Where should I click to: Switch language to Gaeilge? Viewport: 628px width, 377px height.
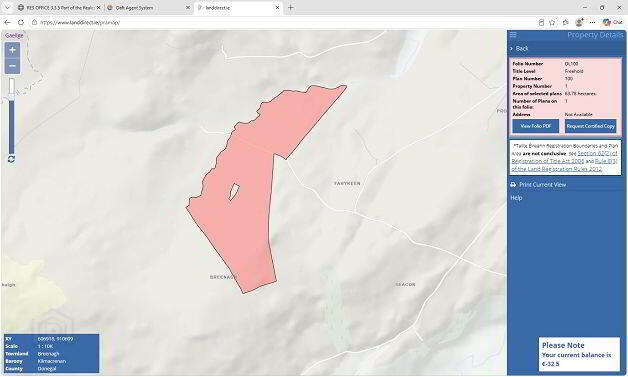14,35
